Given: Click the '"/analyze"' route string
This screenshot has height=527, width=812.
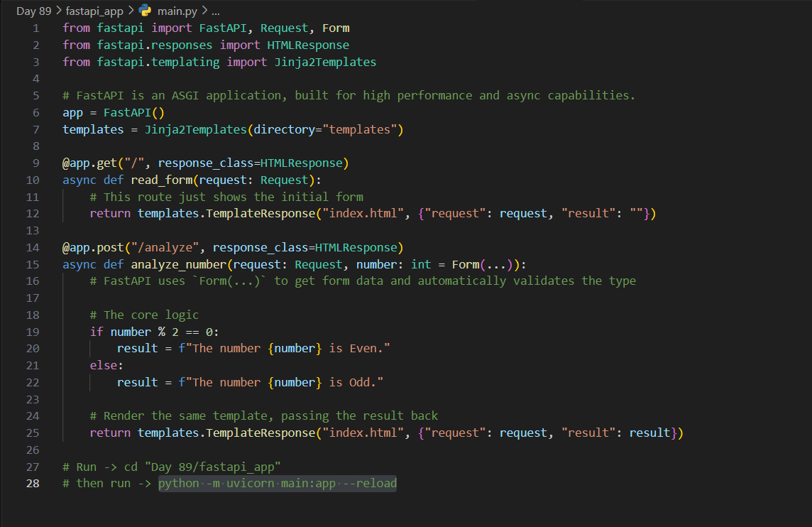Looking at the screenshot, I should (165, 248).
